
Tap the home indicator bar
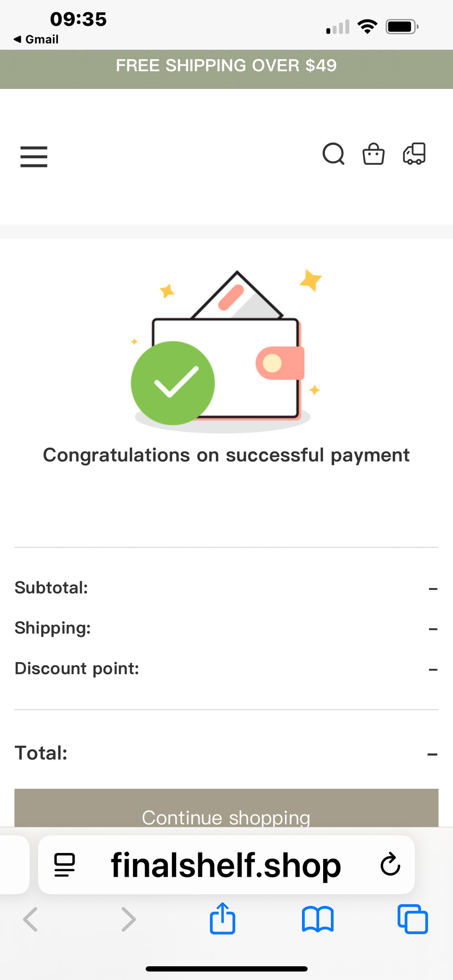pyautogui.click(x=226, y=969)
